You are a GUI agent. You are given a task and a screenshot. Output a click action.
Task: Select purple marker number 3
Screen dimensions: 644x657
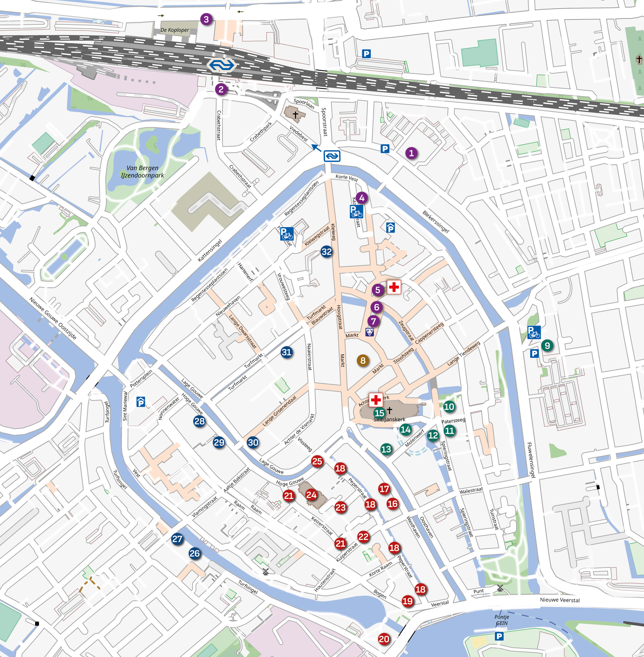click(206, 19)
